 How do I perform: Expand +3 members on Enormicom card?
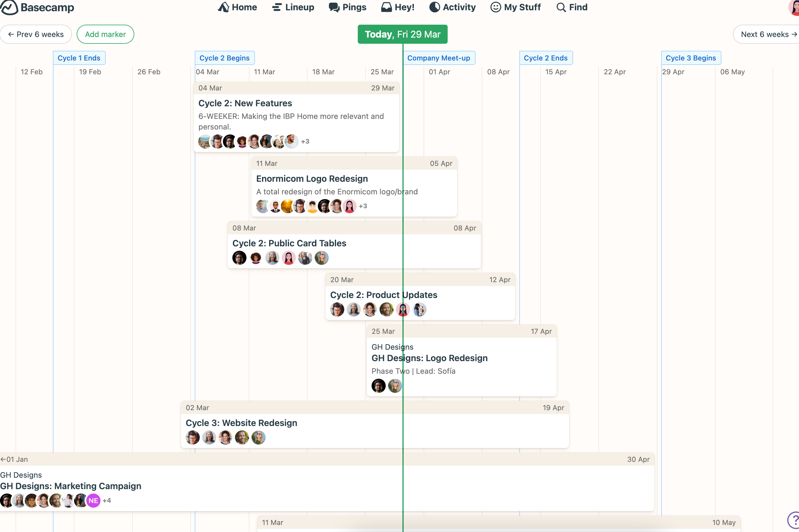pos(363,206)
